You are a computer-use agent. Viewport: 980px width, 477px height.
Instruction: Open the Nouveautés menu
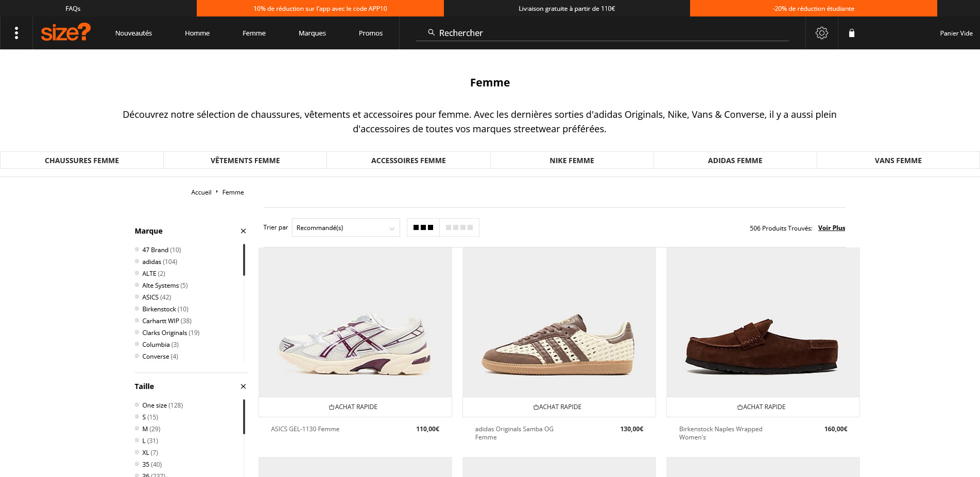[134, 33]
